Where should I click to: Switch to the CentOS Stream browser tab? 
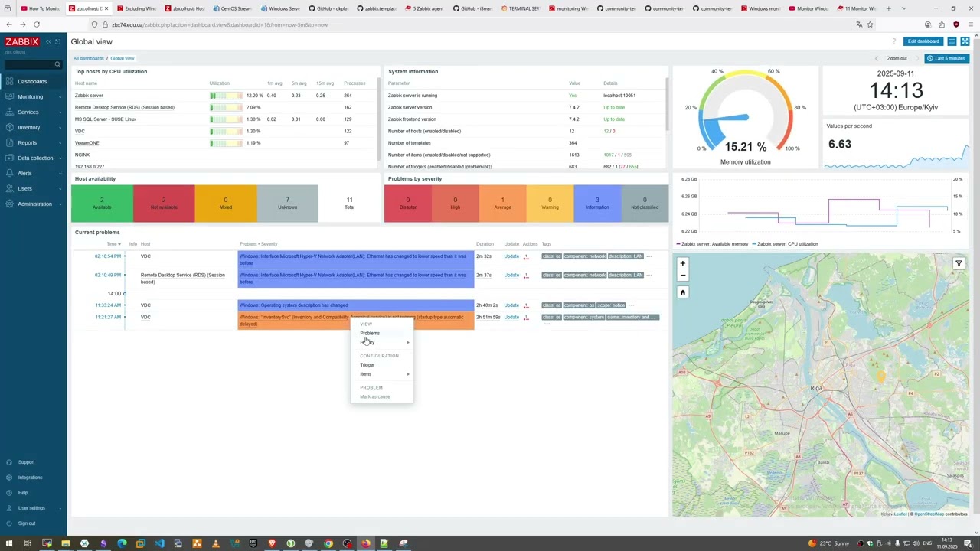(233, 8)
